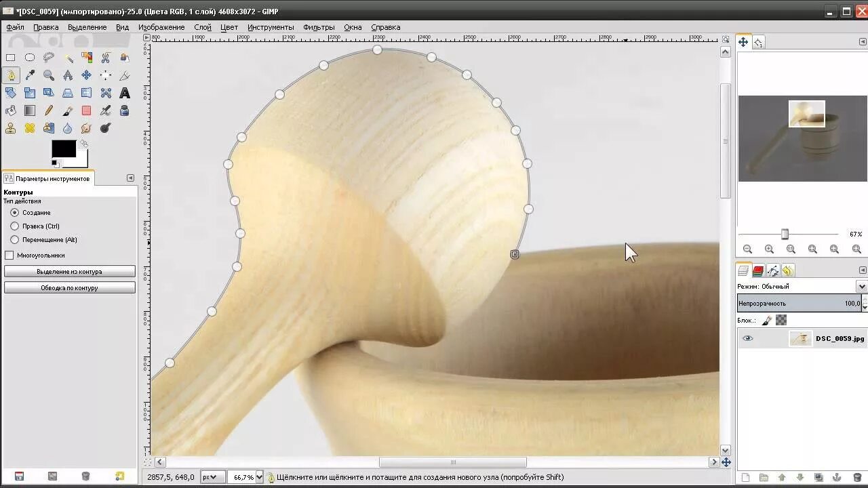Select the Alignment tool
Viewport: 868px width, 488px height.
[106, 75]
